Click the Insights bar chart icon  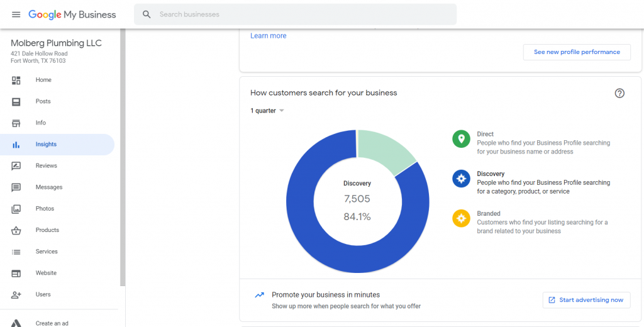coord(16,145)
